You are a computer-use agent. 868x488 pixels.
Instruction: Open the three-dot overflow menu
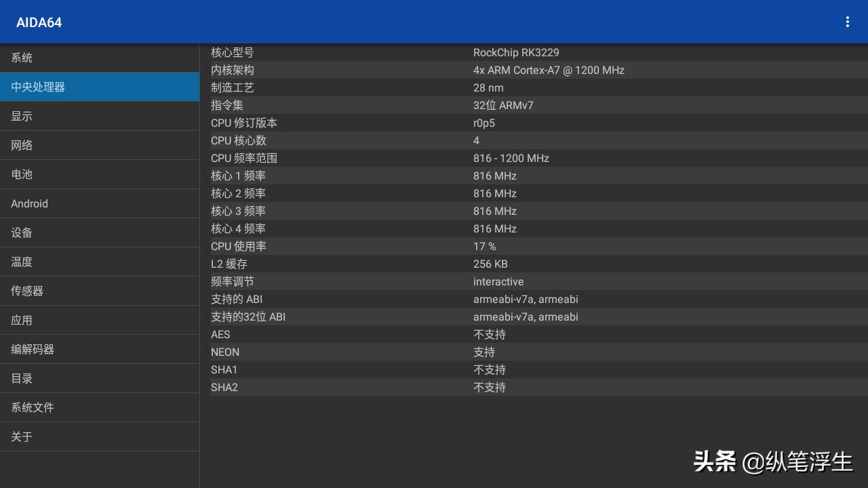(x=847, y=22)
